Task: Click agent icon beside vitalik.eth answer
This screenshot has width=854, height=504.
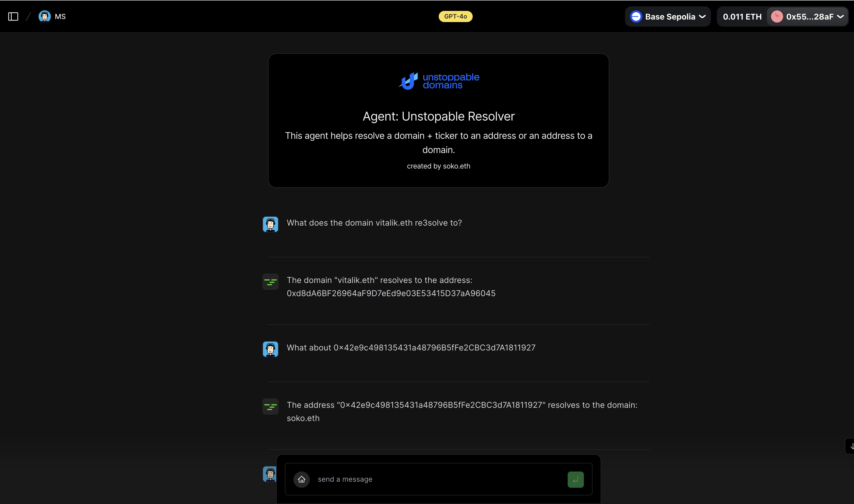Action: (270, 282)
